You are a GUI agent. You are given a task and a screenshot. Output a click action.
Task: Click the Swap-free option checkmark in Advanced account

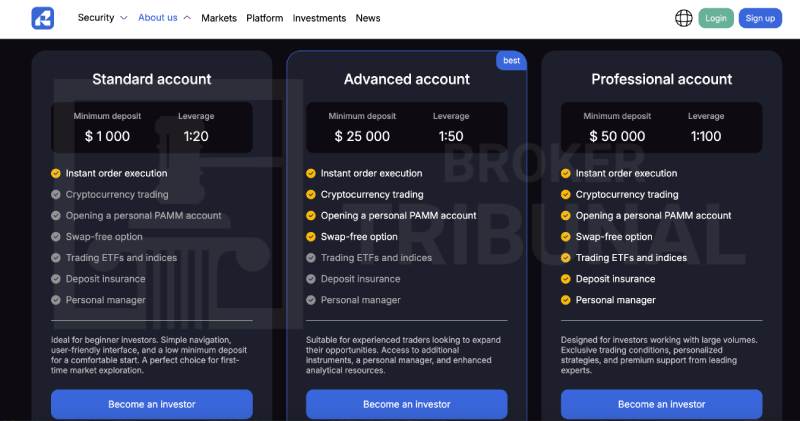tap(311, 237)
